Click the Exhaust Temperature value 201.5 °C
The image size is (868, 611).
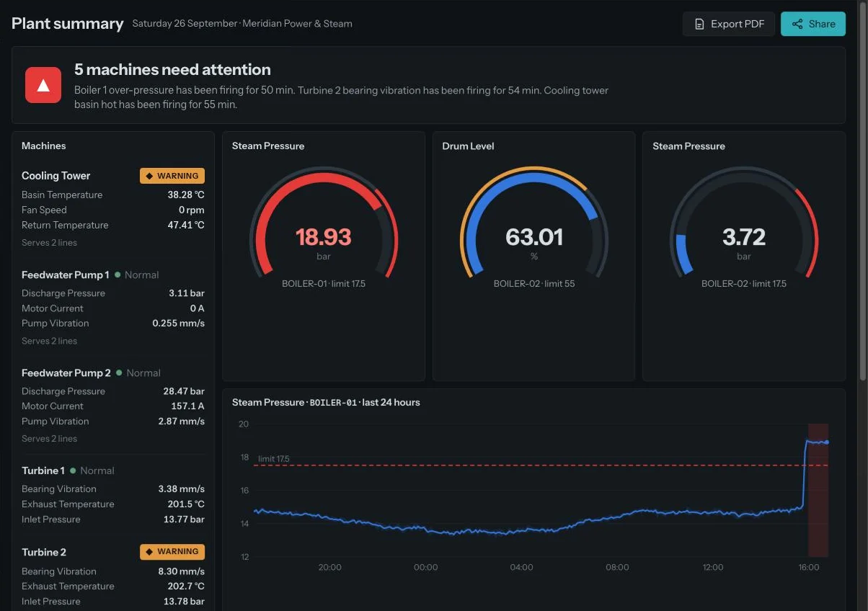(186, 504)
